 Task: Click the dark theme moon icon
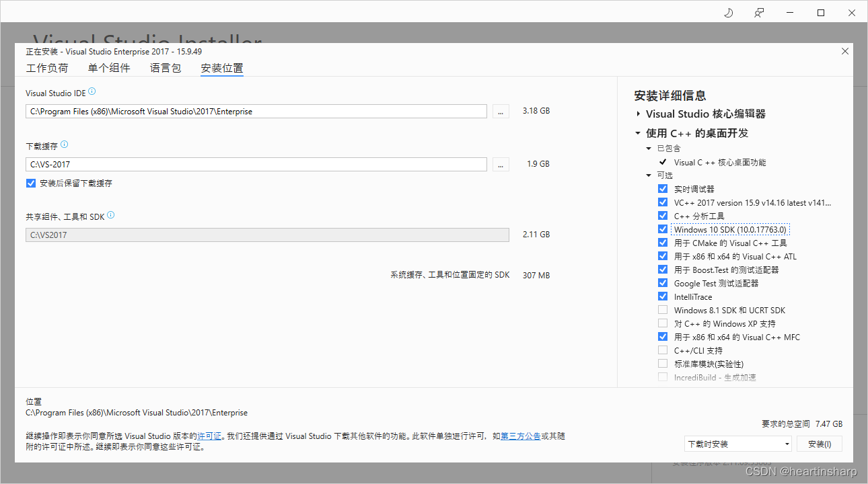click(x=728, y=12)
